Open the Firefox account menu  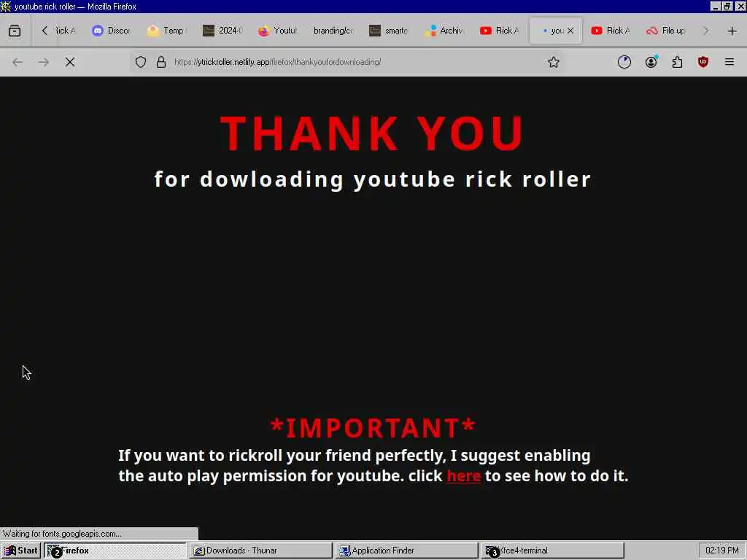pyautogui.click(x=651, y=62)
